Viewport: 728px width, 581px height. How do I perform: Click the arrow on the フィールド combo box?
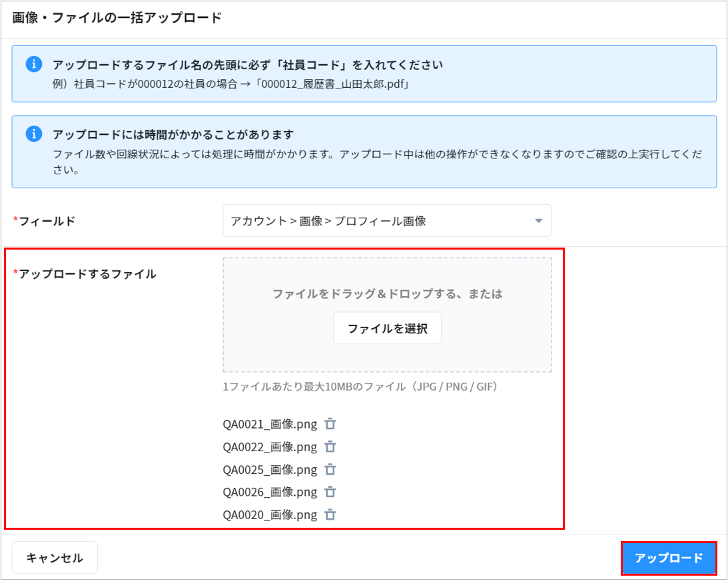pyautogui.click(x=539, y=221)
